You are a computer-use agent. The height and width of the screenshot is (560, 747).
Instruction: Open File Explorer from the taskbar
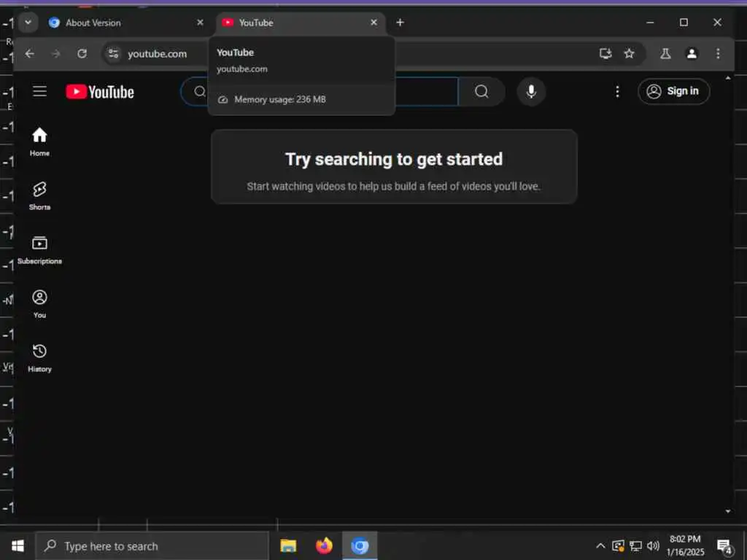point(288,545)
